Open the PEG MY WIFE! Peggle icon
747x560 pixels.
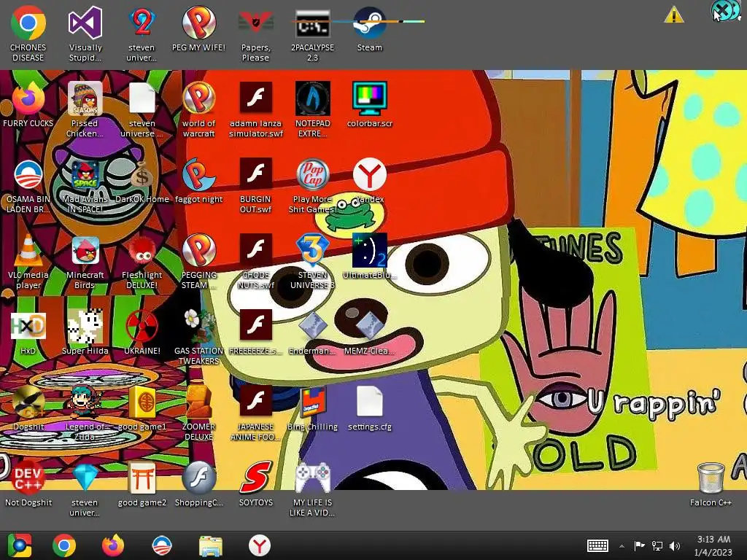[x=198, y=23]
